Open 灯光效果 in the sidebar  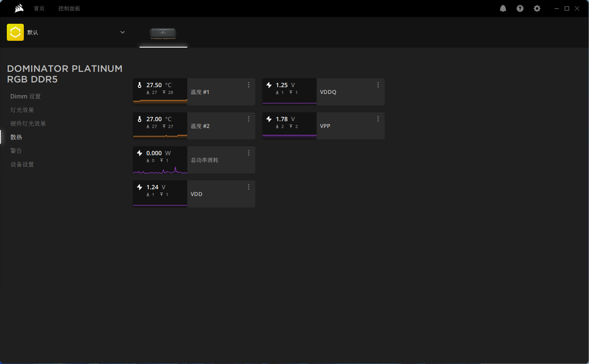point(23,110)
